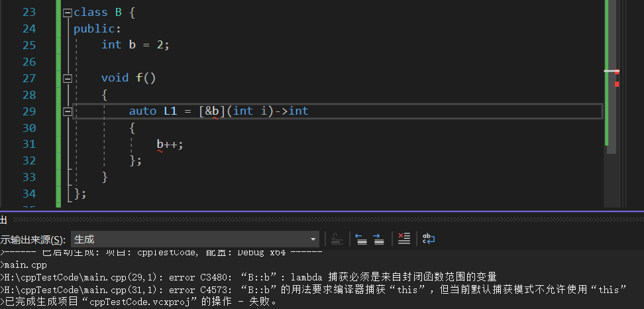Open the output source dropdown showing 生成
Viewport: 644px width, 309px height.
point(195,239)
